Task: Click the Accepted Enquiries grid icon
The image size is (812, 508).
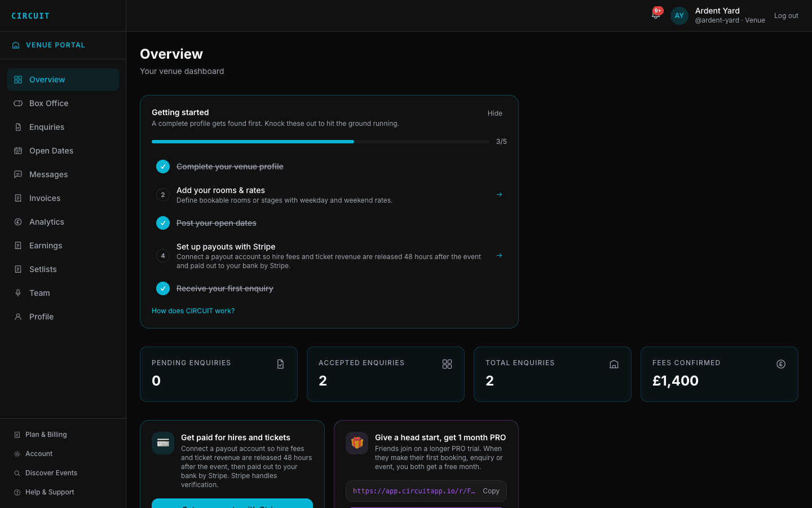Action: [x=447, y=364]
